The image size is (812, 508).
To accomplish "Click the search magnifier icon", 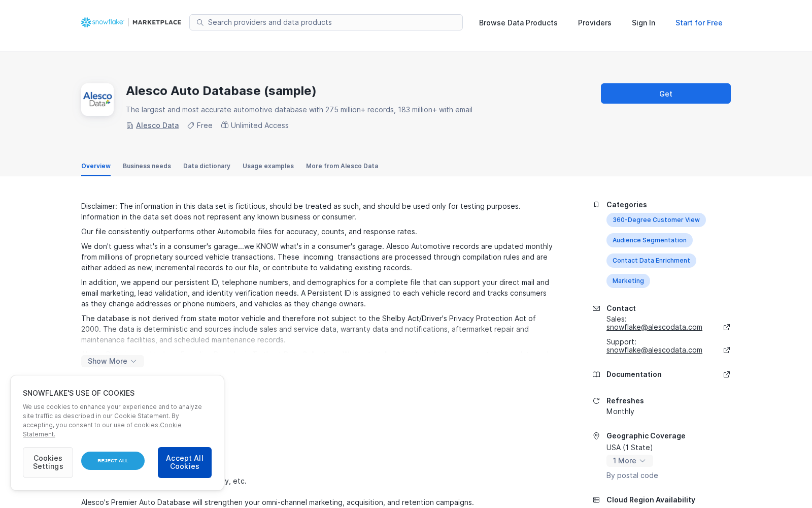I will point(200,22).
